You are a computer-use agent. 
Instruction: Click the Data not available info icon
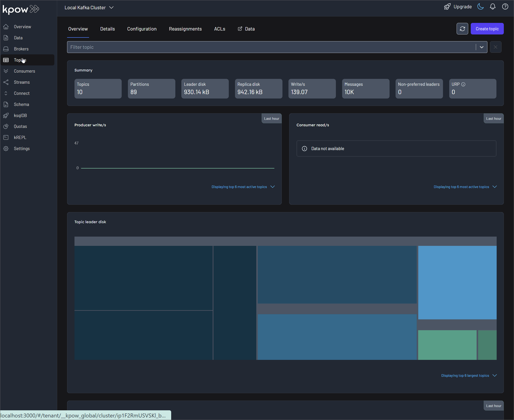pos(305,149)
